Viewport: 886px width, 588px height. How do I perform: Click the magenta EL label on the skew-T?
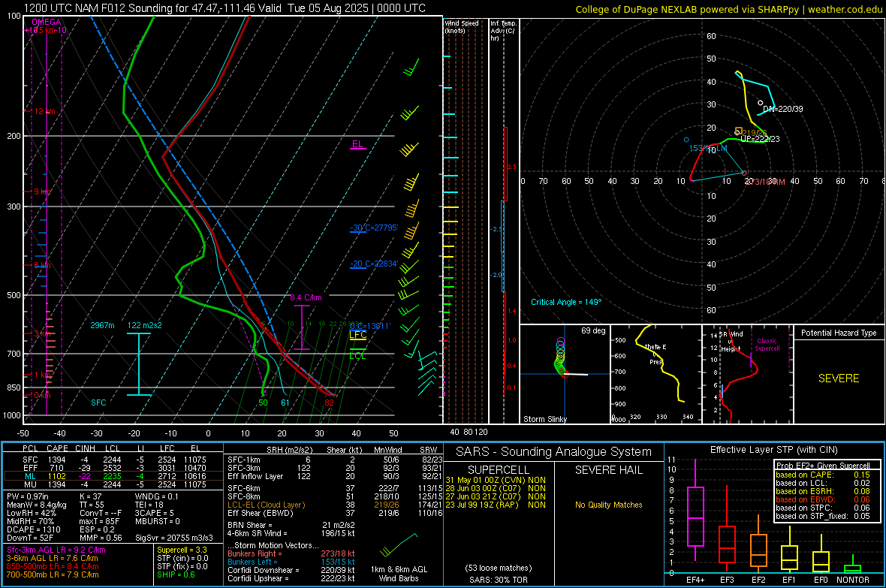click(x=357, y=144)
